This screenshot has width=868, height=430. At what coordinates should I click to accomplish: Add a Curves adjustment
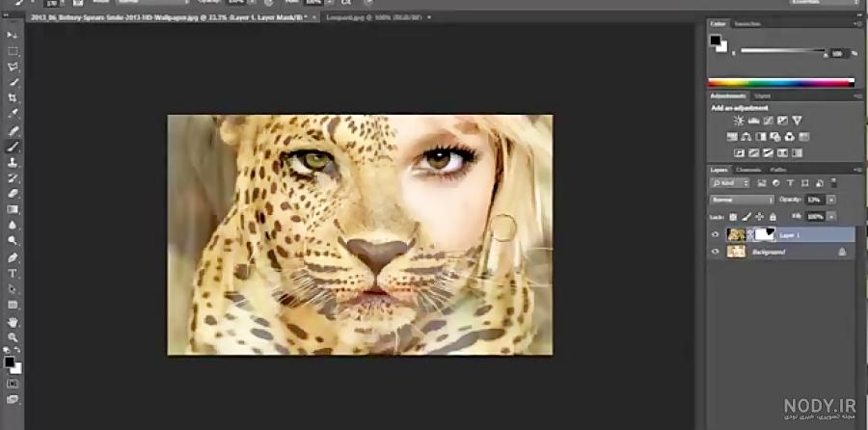(768, 121)
